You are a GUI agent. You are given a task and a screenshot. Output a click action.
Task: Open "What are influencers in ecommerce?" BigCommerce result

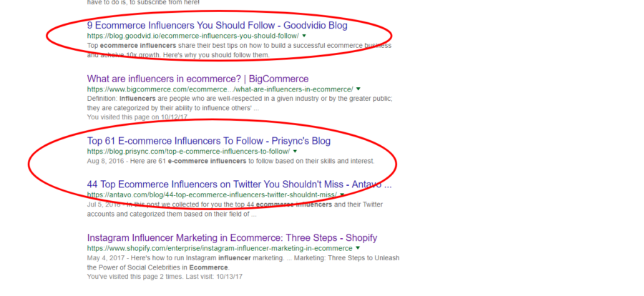coord(197,79)
